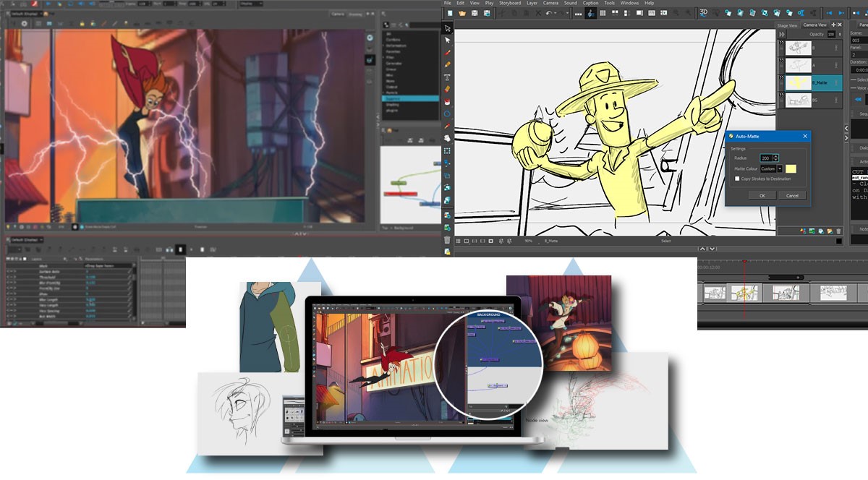Select the Text tool in Storyboard tools
The width and height of the screenshot is (868, 480).
[448, 77]
